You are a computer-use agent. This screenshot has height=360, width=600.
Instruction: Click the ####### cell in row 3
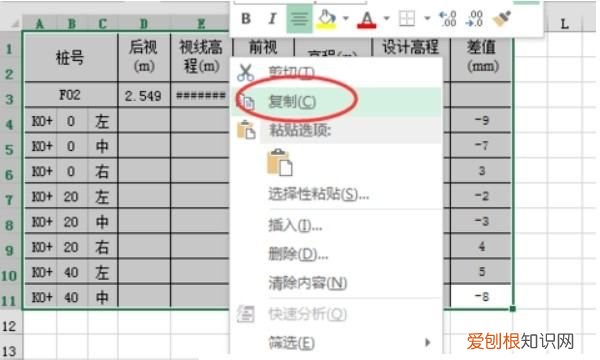(201, 95)
